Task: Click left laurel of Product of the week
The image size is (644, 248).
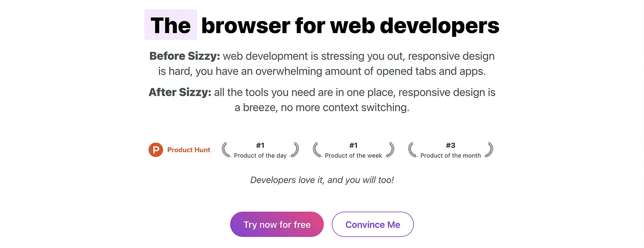Action: [x=317, y=150]
